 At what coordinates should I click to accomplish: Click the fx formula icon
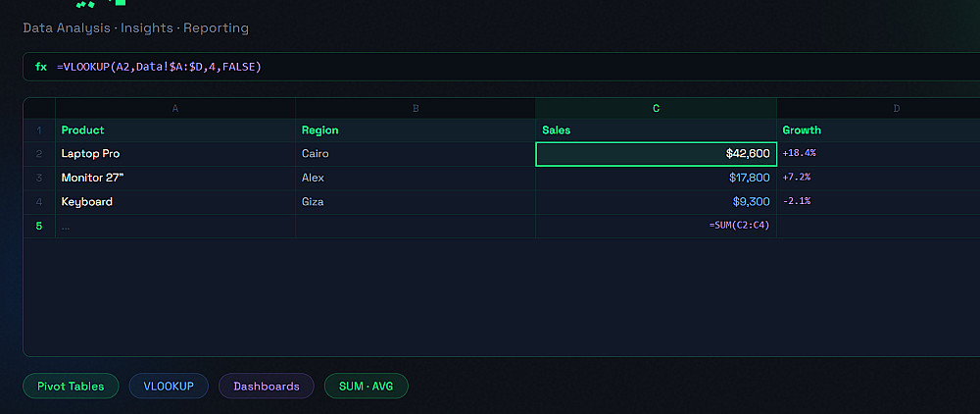(x=41, y=67)
